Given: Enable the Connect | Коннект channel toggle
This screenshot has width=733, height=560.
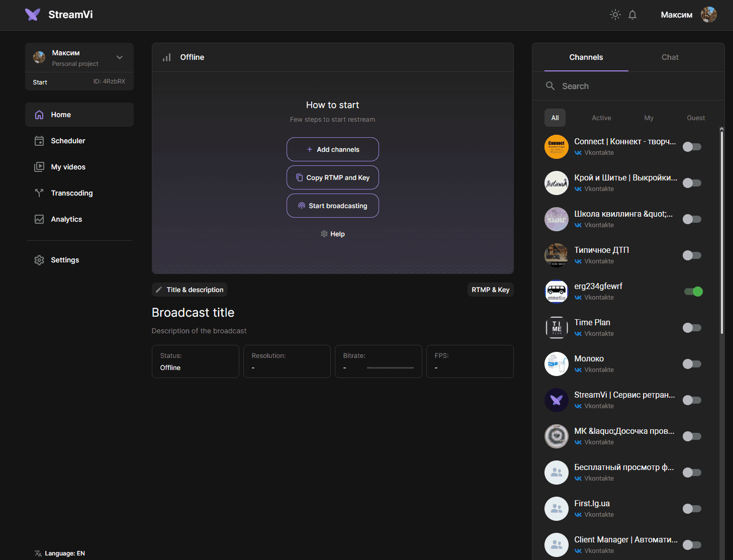Looking at the screenshot, I should tap(692, 147).
